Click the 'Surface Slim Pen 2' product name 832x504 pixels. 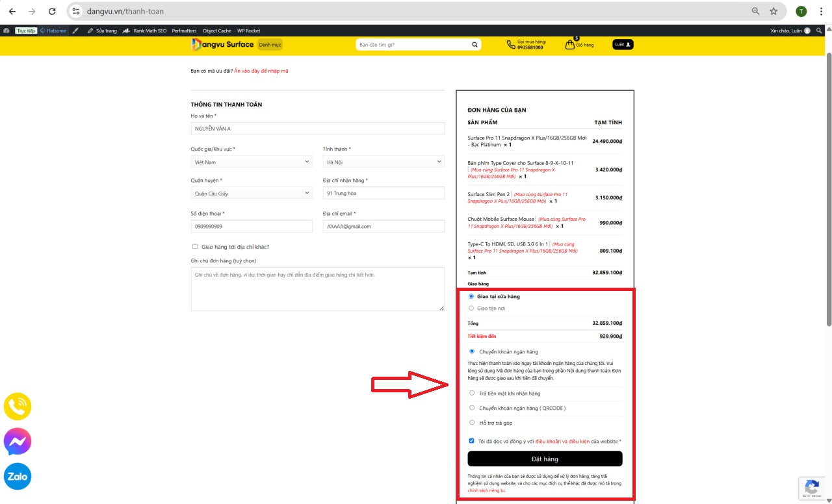[489, 194]
